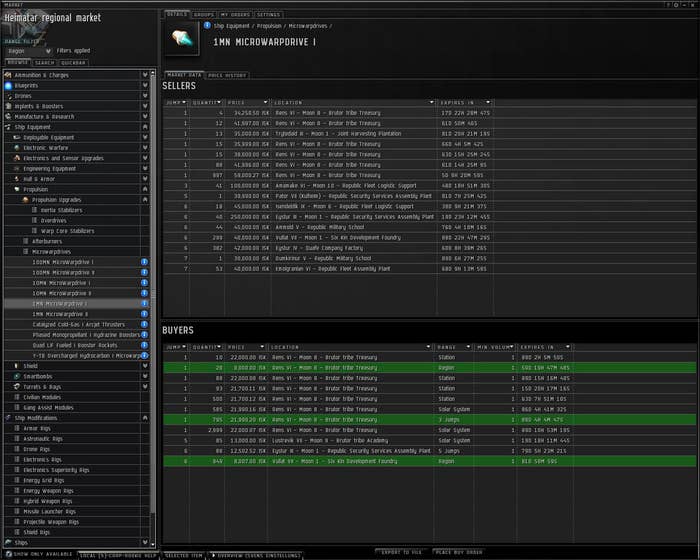Image resolution: width=700 pixels, height=560 pixels.
Task: Expand the Ships category at list bottom
Action: coord(145,543)
